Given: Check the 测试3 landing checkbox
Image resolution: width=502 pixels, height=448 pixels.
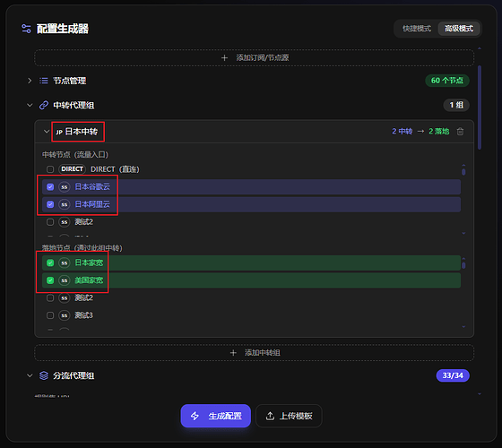Looking at the screenshot, I should click(x=50, y=315).
